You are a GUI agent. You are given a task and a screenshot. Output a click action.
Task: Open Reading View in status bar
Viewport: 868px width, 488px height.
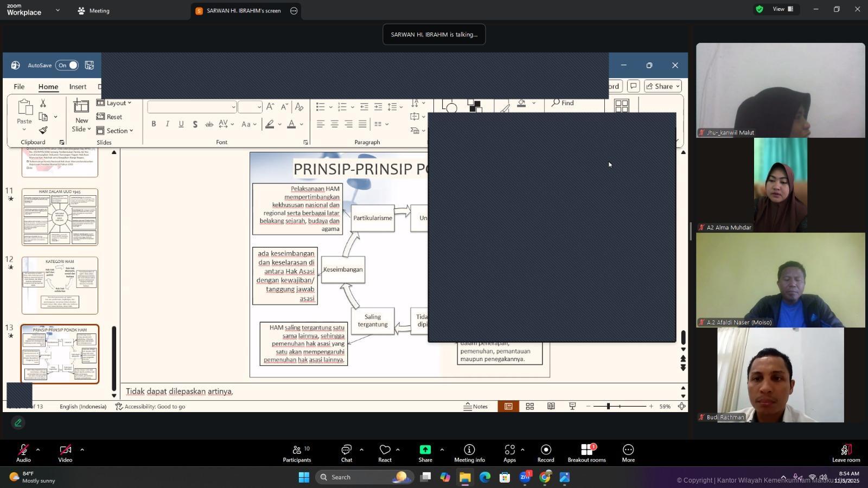tap(551, 406)
